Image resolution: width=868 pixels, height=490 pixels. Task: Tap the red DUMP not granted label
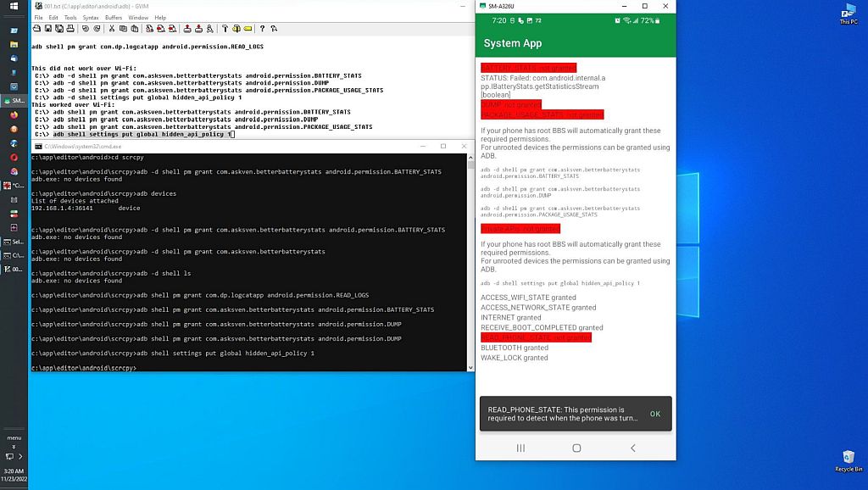point(510,104)
